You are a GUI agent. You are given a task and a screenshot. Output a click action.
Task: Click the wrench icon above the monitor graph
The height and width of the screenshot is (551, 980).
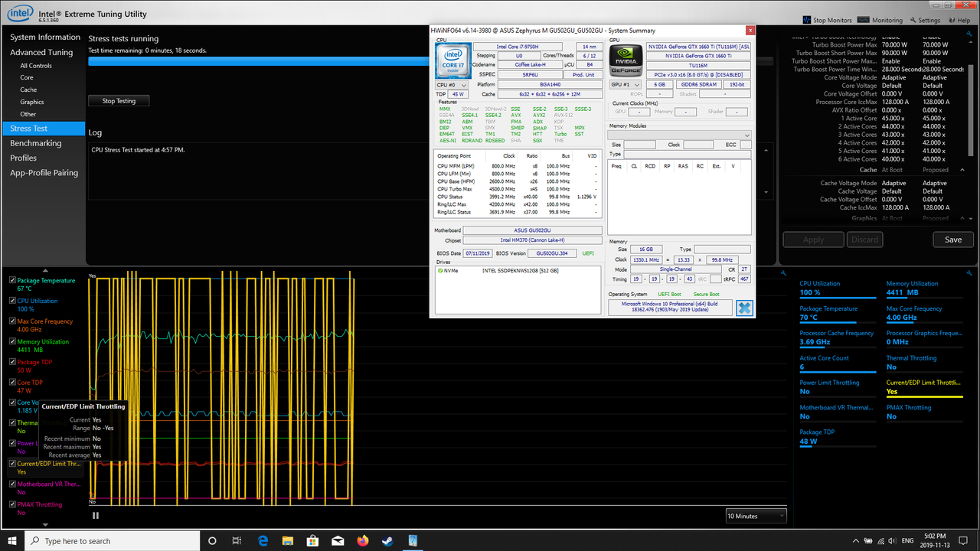coord(784,273)
